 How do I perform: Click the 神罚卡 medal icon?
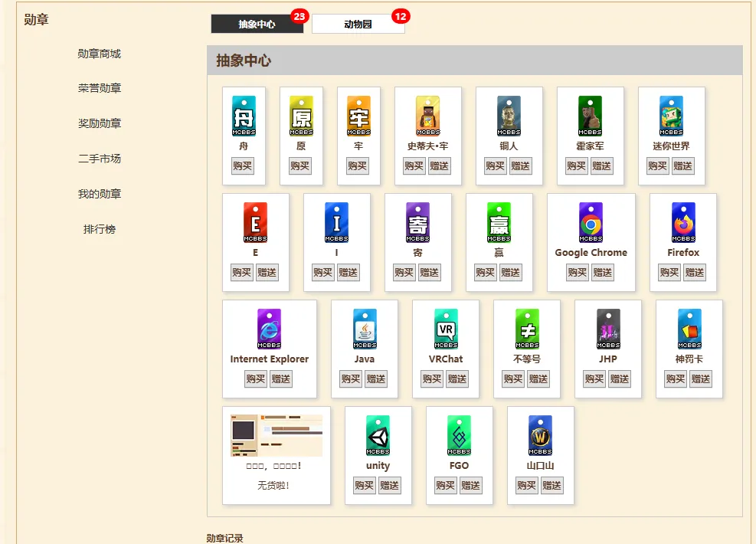pyautogui.click(x=690, y=329)
